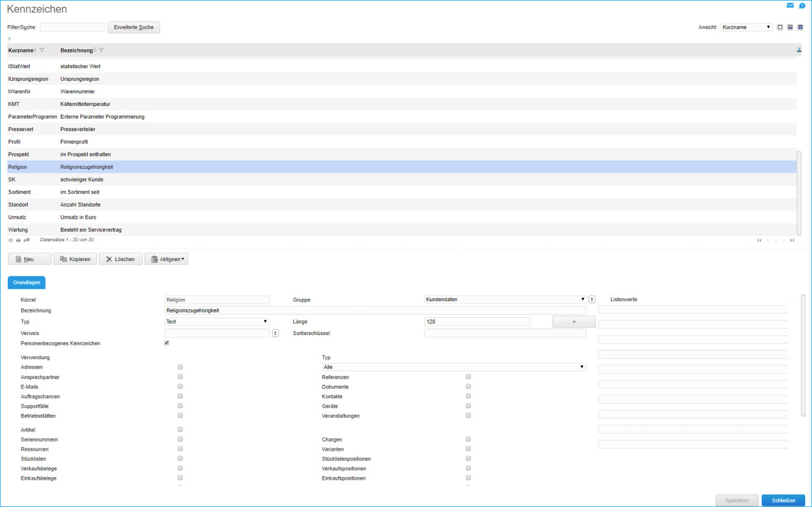Screen dimensions: 812x507
Task: Click the blue help question mark icon
Action: 802,6
